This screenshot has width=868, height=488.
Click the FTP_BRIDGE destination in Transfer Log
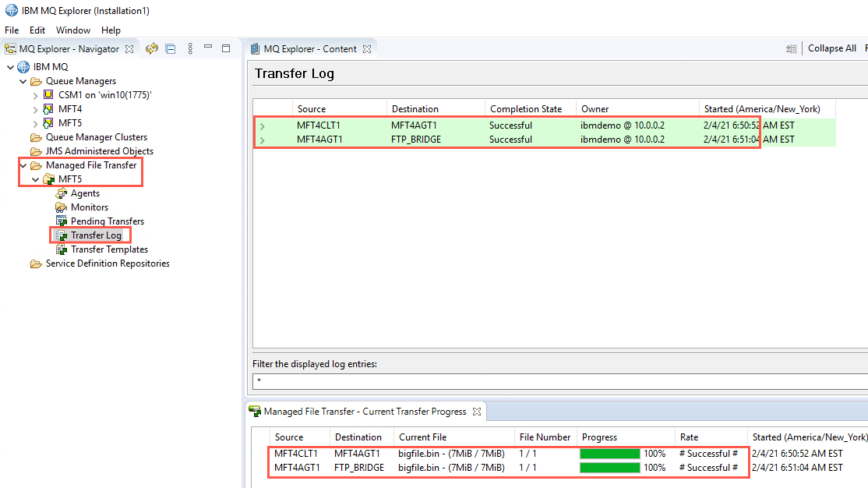pyautogui.click(x=416, y=140)
